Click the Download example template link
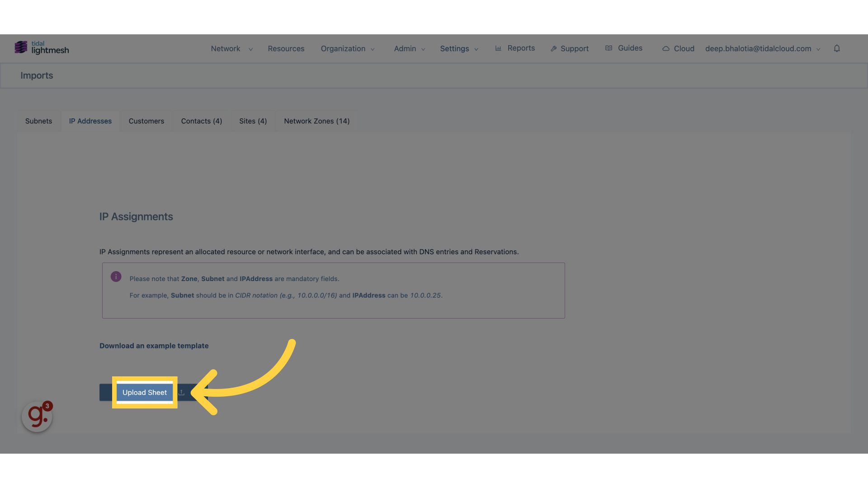This screenshot has width=868, height=488. [154, 346]
